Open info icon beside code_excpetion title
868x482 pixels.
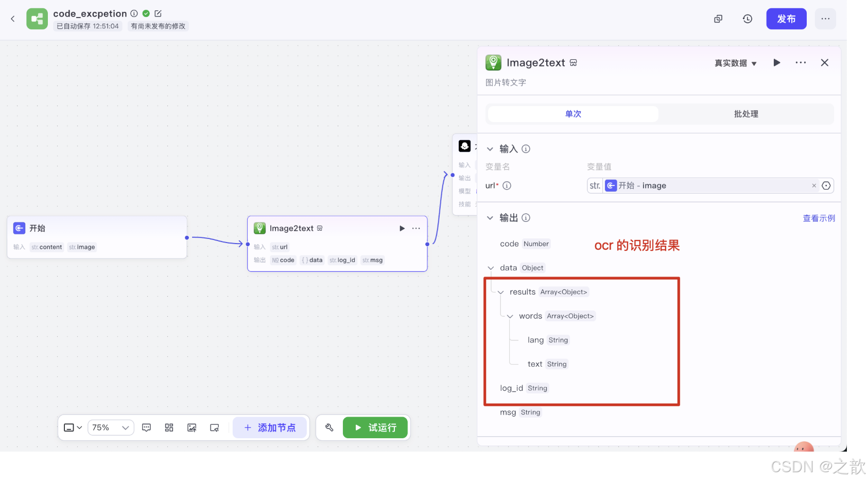tap(134, 13)
